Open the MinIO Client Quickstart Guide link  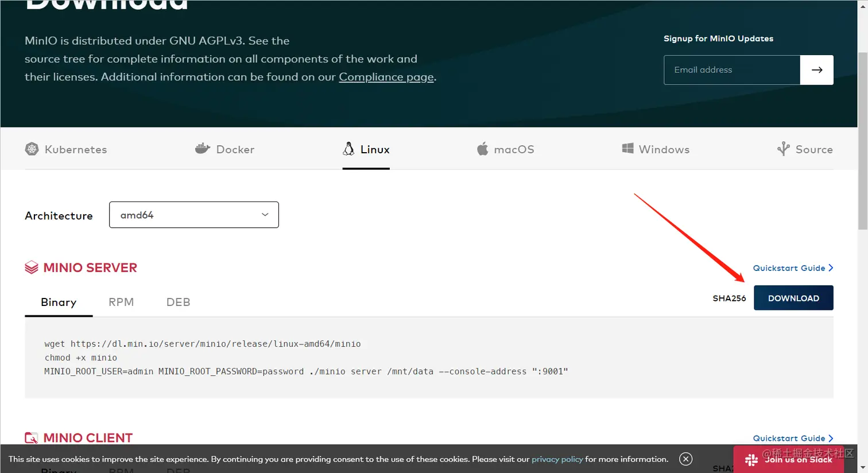tap(793, 438)
